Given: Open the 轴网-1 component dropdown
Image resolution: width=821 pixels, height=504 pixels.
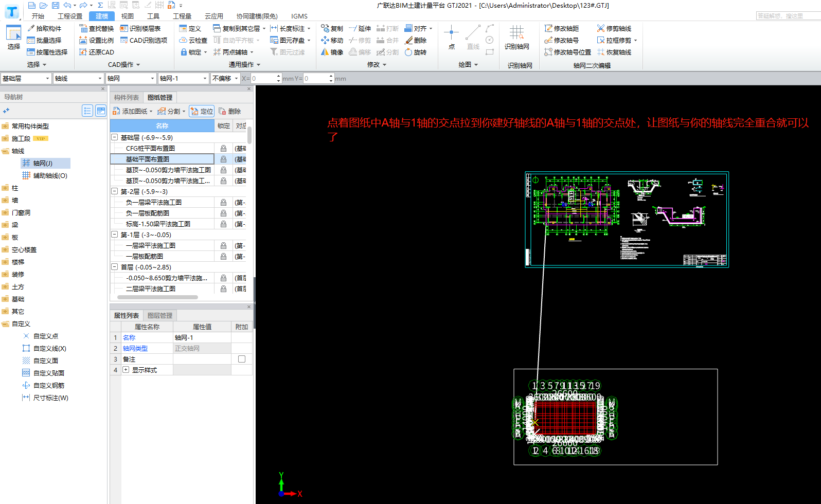Looking at the screenshot, I should click(183, 78).
